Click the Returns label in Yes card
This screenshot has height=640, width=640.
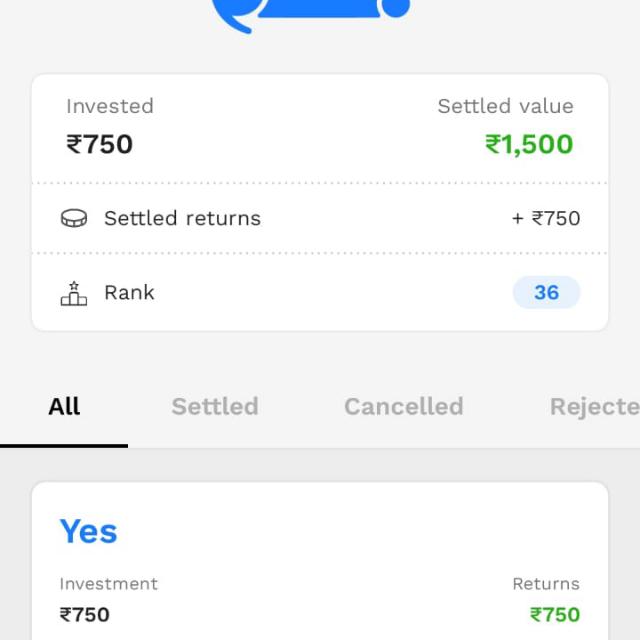coord(546,584)
